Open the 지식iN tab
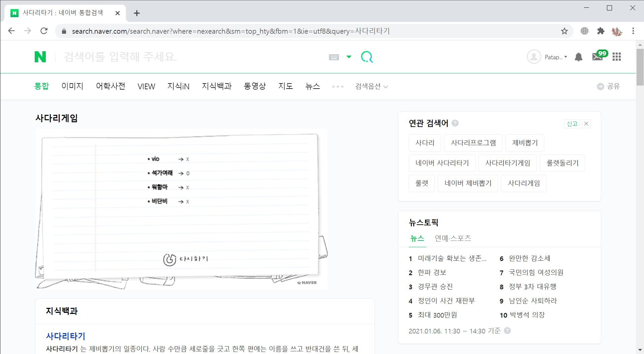Image resolution: width=644 pixels, height=354 pixels. pyautogui.click(x=178, y=86)
